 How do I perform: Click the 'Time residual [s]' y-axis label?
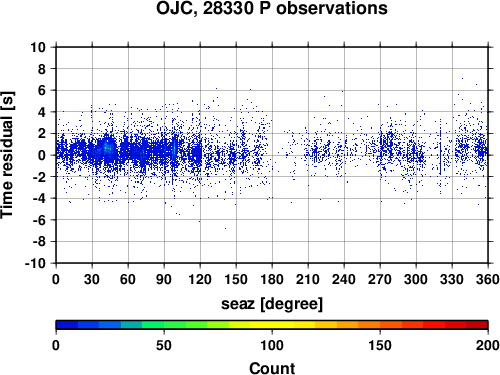7,155
